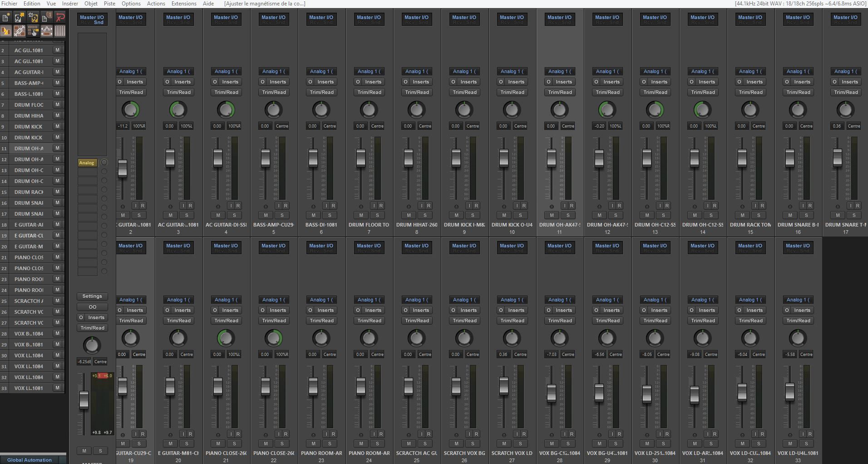
Task: Toggle the grid lines icon
Action: (60, 31)
